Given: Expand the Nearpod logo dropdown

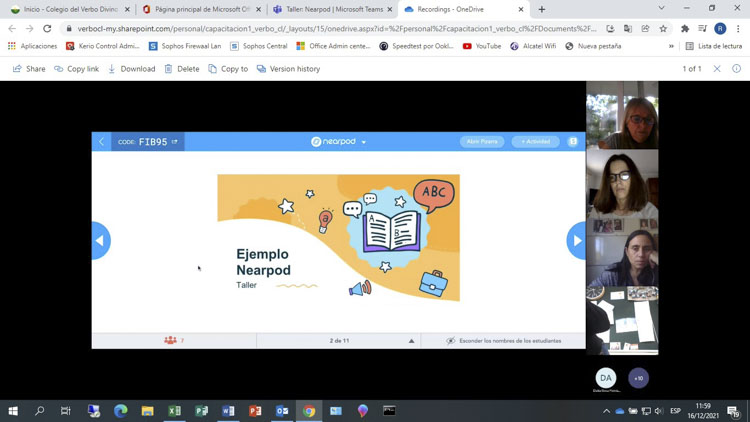Looking at the screenshot, I should 364,142.
